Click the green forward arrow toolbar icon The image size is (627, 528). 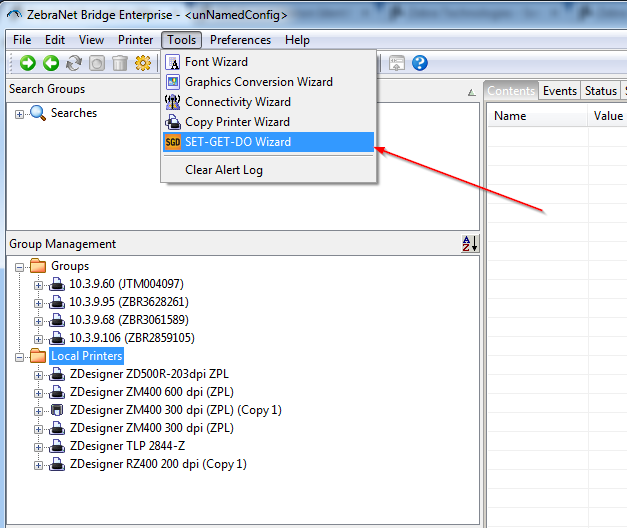tap(27, 63)
